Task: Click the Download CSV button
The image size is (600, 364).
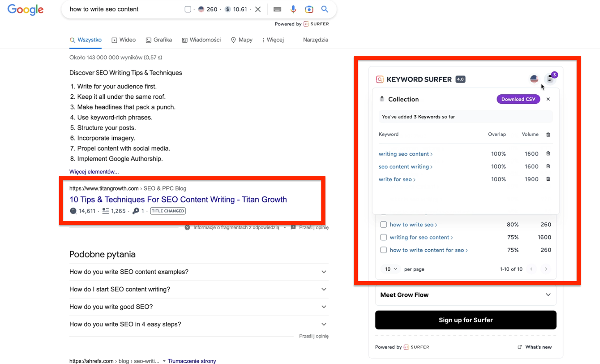Action: pos(518,99)
